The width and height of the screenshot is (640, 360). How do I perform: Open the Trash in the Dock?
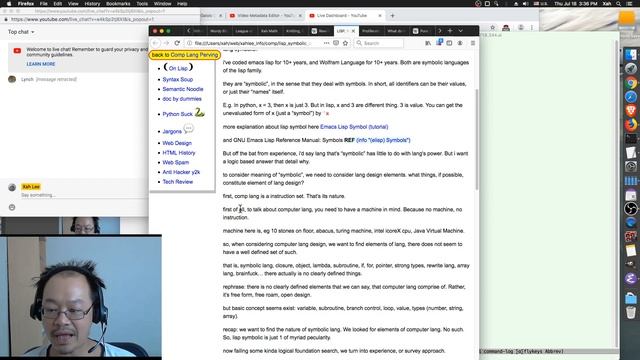click(631, 313)
